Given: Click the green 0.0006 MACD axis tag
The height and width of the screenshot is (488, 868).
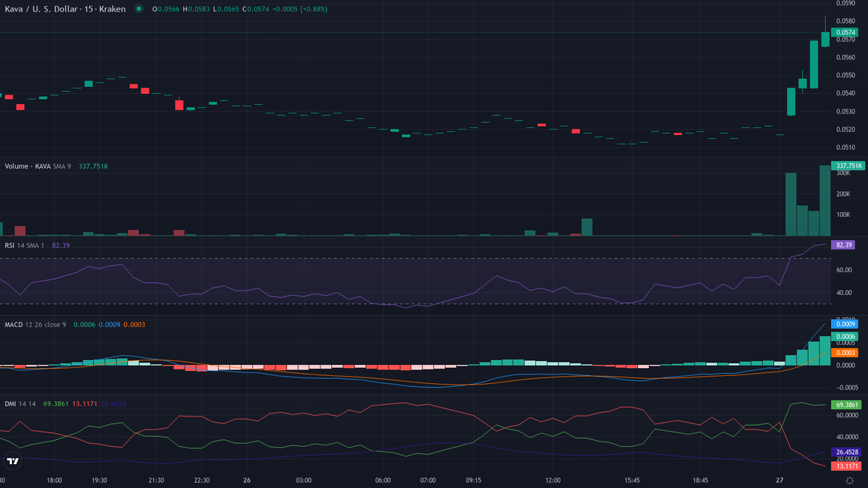Looking at the screenshot, I should pos(846,337).
